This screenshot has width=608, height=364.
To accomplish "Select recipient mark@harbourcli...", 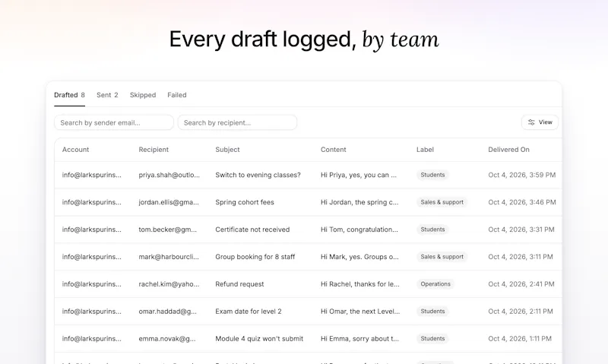I will pos(169,257).
